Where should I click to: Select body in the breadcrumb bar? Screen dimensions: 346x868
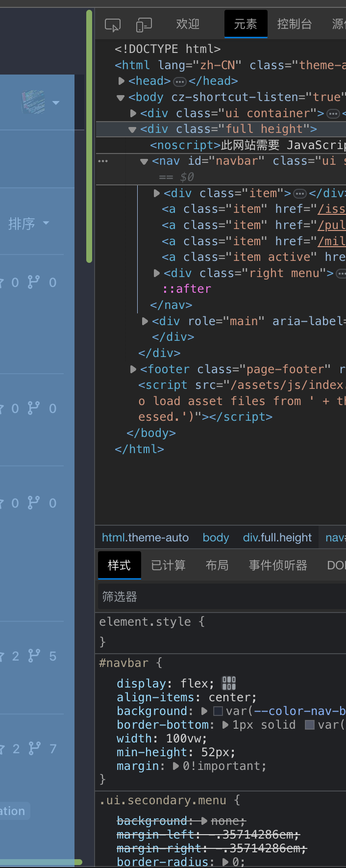tap(215, 537)
